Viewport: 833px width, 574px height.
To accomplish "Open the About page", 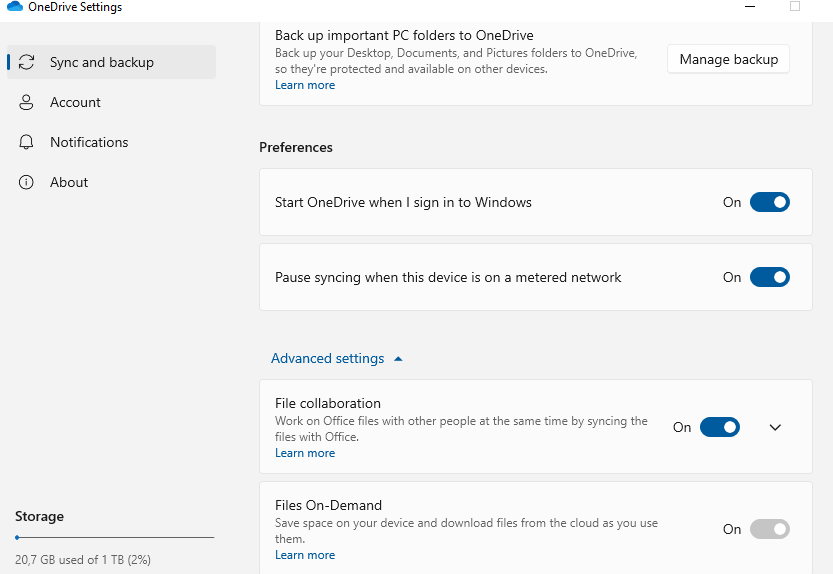I will tap(69, 182).
